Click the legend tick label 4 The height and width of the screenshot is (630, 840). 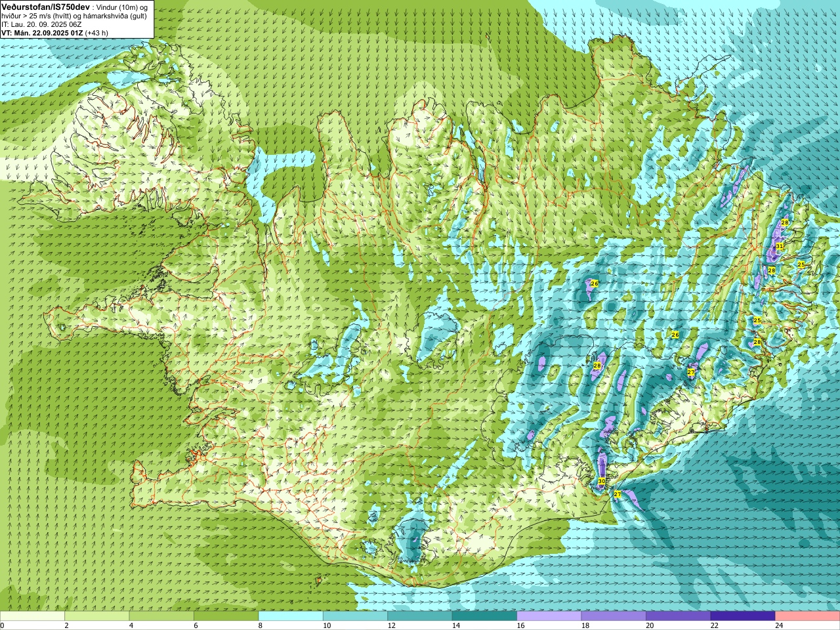pyautogui.click(x=131, y=626)
